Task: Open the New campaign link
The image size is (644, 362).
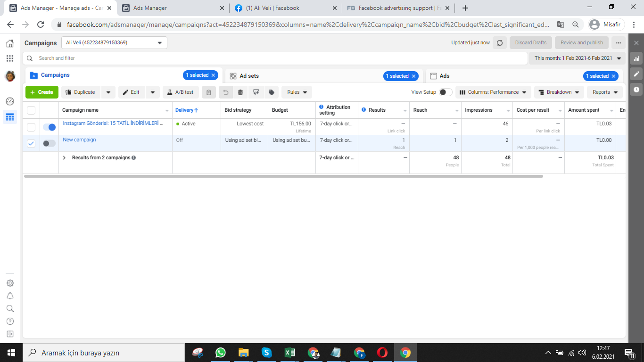Action: coord(79,140)
